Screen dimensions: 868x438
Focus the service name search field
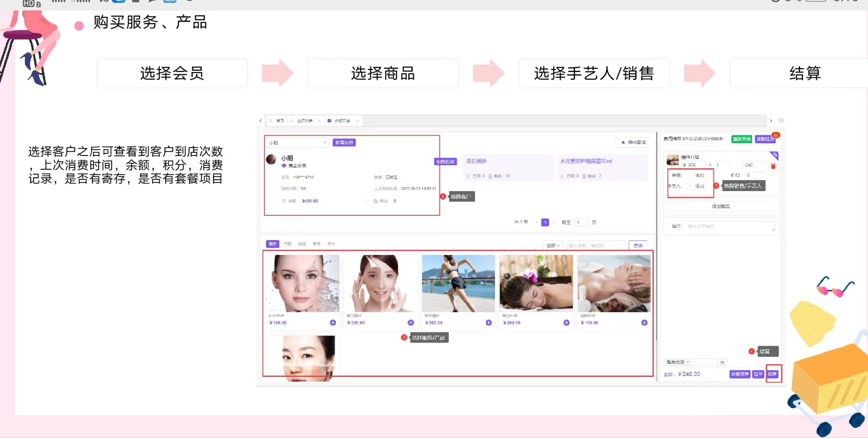pos(595,245)
